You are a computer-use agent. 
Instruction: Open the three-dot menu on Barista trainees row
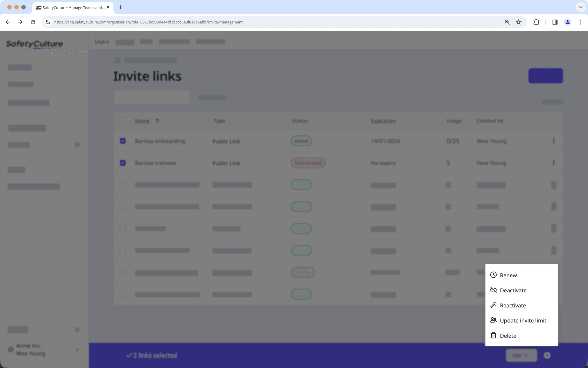point(554,162)
